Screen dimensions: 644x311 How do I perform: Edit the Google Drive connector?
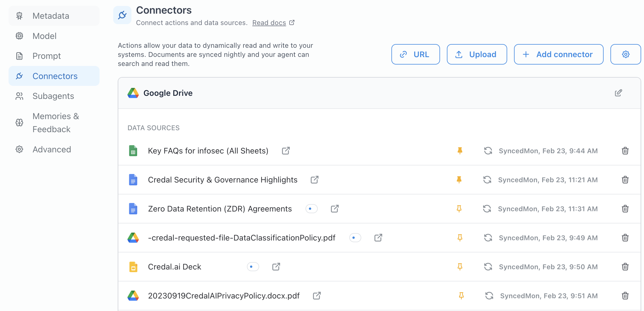[x=618, y=93]
